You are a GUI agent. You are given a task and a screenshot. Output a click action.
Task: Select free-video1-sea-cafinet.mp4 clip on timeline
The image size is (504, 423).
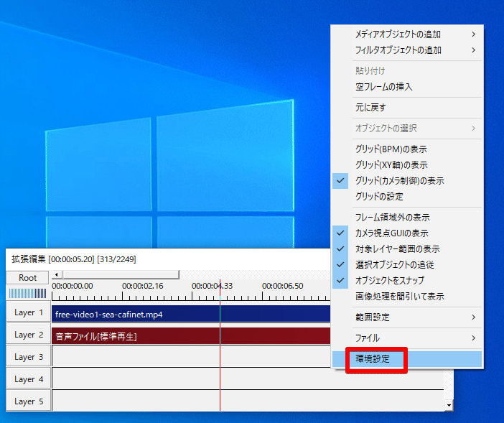pos(191,314)
